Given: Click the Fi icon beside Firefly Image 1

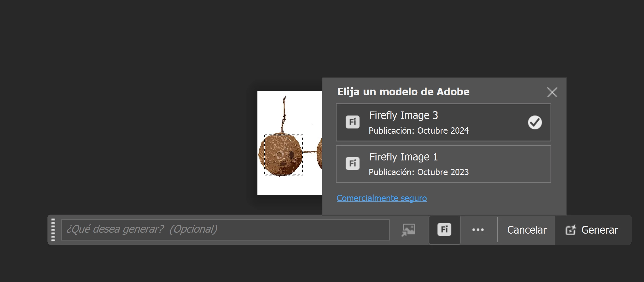Looking at the screenshot, I should (353, 164).
